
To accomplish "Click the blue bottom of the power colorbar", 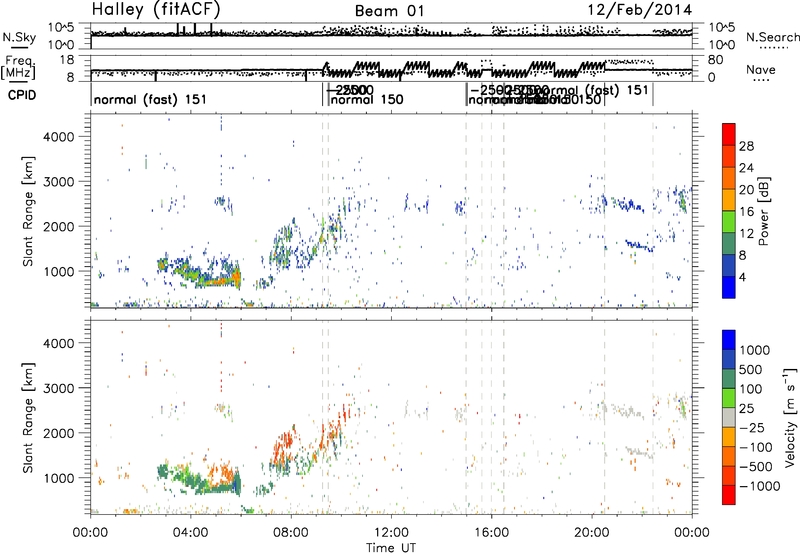I will point(729,287).
